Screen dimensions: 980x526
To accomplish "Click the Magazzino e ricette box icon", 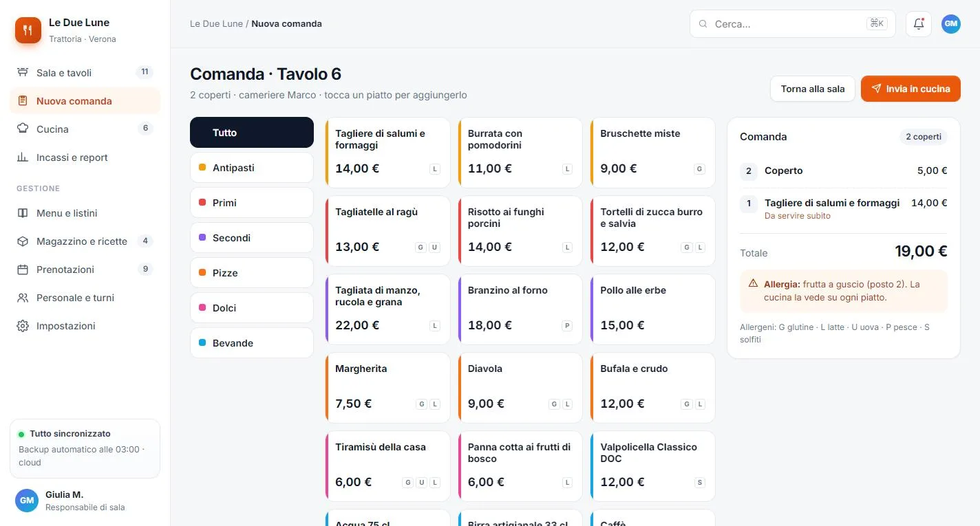I will (23, 241).
